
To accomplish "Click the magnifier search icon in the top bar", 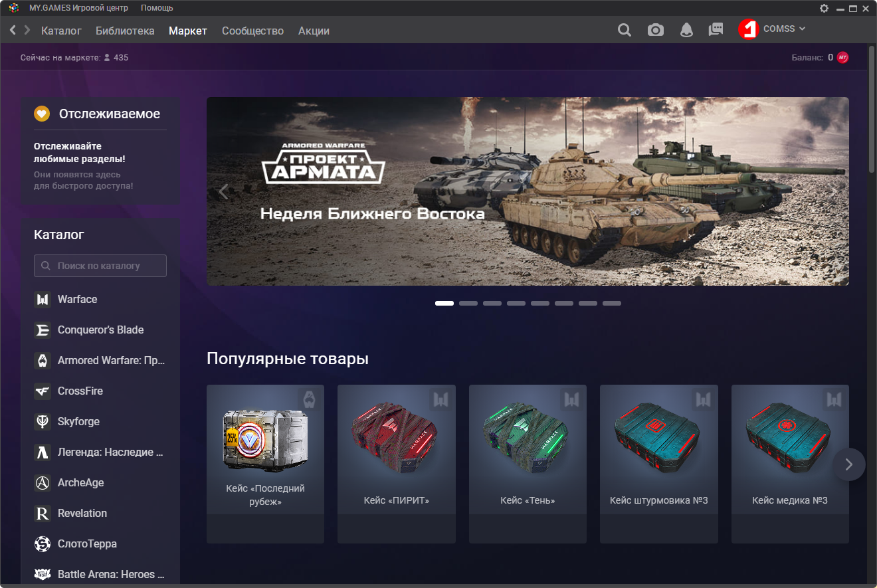I will point(625,30).
